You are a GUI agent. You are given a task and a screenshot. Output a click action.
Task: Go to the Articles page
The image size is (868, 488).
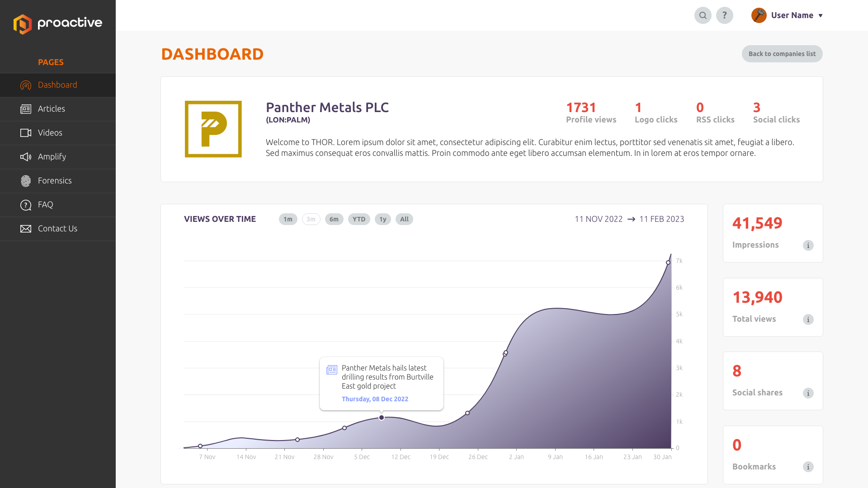coord(58,109)
